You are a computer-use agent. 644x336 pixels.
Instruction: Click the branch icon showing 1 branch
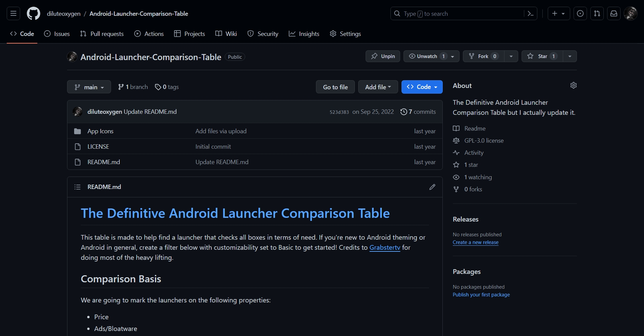tap(121, 87)
